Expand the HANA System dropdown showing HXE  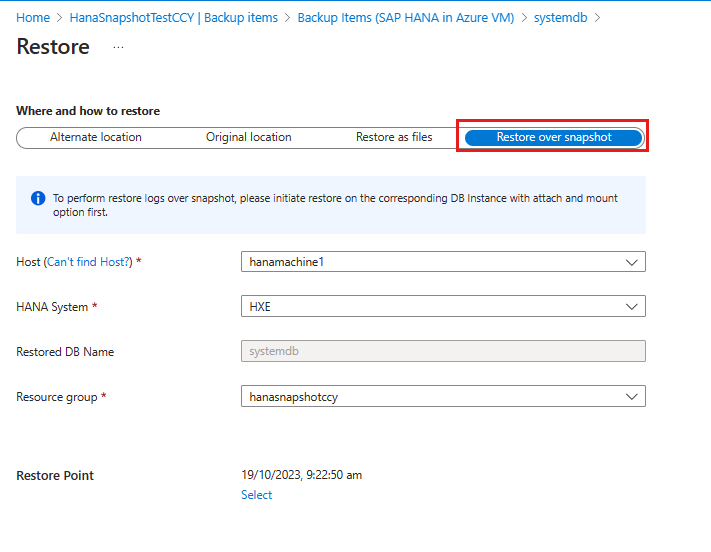(x=443, y=307)
